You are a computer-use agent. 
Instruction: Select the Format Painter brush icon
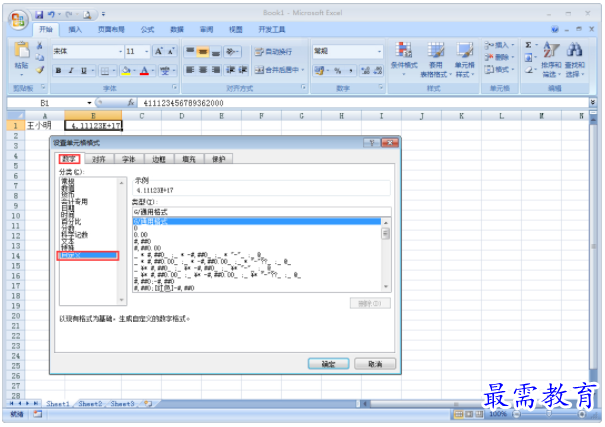point(39,70)
